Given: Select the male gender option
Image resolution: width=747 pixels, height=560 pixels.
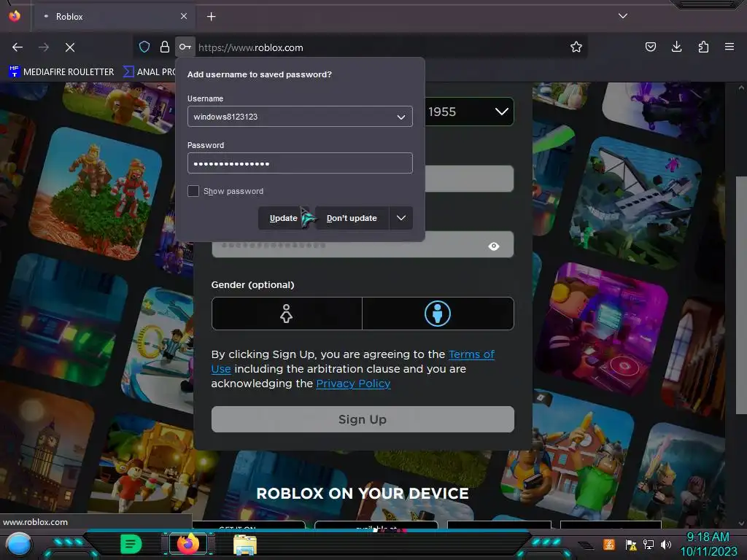Looking at the screenshot, I should click(438, 314).
